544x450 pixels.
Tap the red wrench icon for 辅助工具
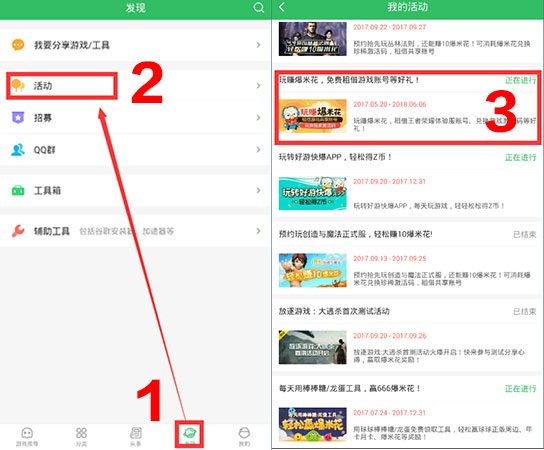(x=18, y=231)
